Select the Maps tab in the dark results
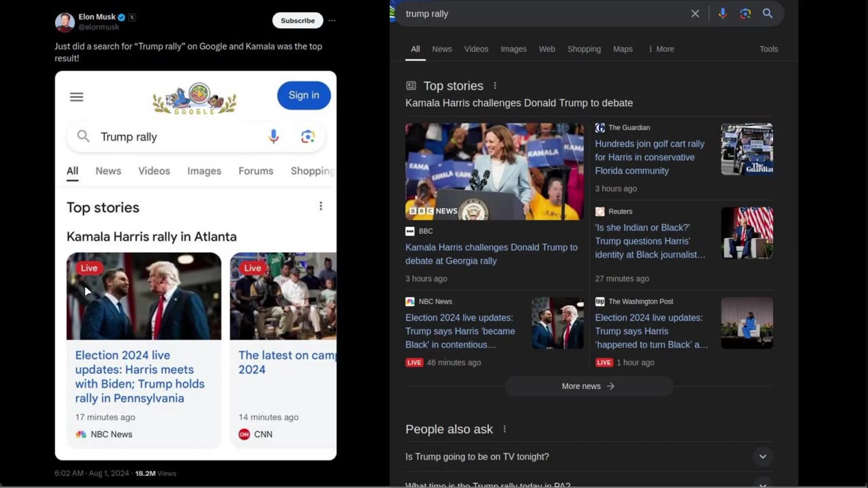 (x=623, y=49)
